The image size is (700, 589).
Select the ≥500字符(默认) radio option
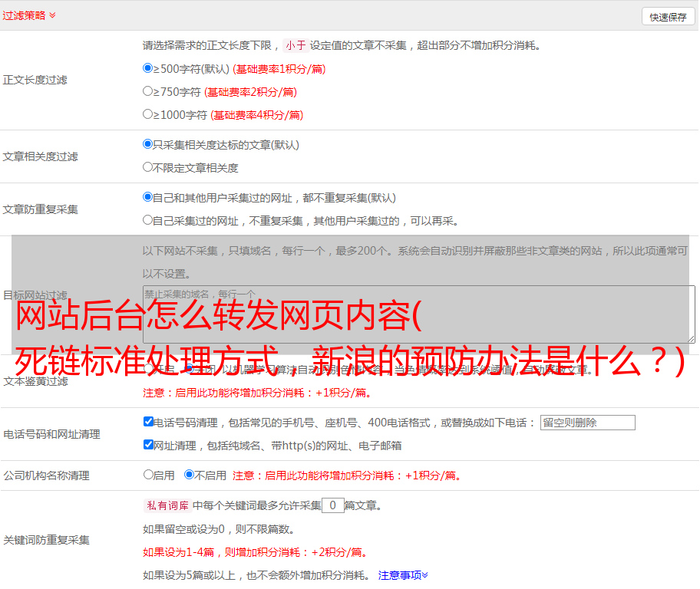(x=147, y=68)
